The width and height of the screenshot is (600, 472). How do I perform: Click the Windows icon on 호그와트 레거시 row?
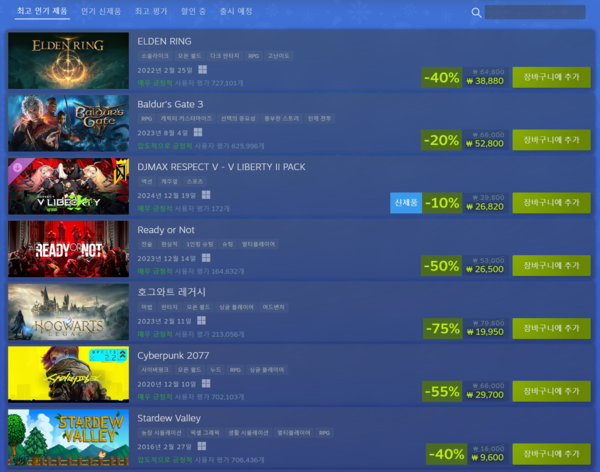(x=201, y=320)
